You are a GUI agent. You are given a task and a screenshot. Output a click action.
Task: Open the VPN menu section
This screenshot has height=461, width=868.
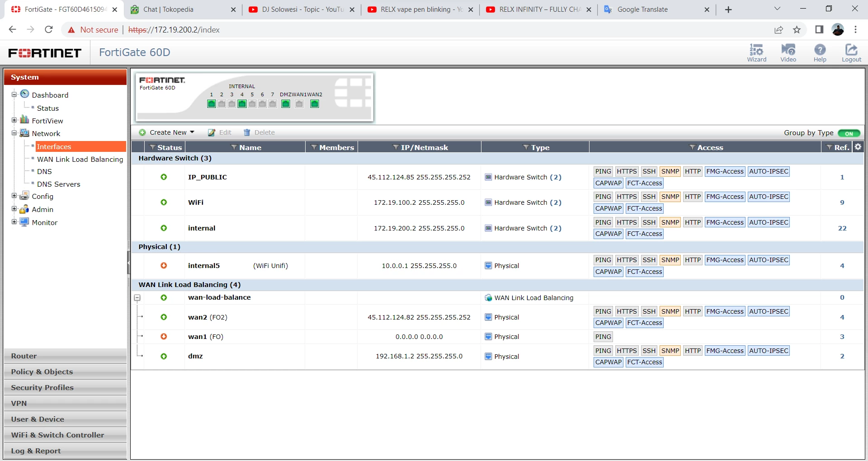point(65,404)
